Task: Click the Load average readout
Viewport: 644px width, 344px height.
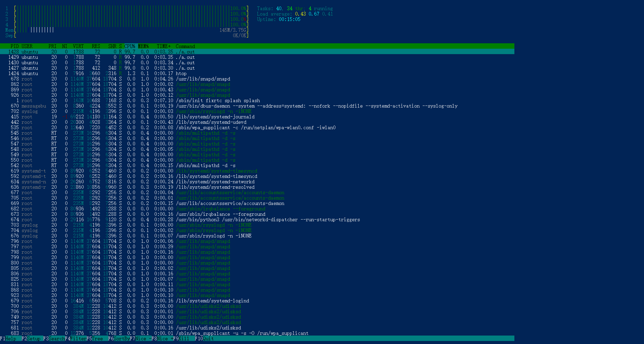Action: pos(295,14)
